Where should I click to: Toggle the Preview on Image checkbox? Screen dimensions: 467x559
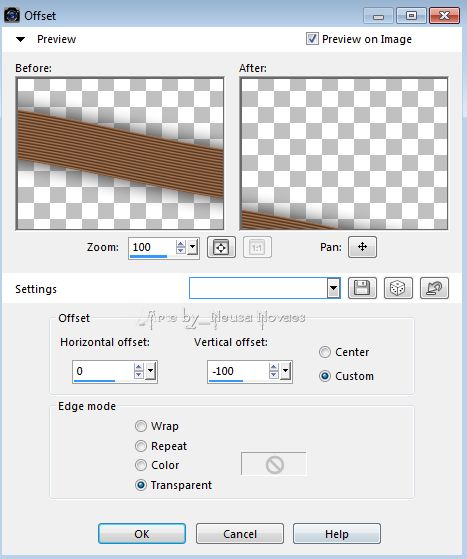pyautogui.click(x=312, y=39)
